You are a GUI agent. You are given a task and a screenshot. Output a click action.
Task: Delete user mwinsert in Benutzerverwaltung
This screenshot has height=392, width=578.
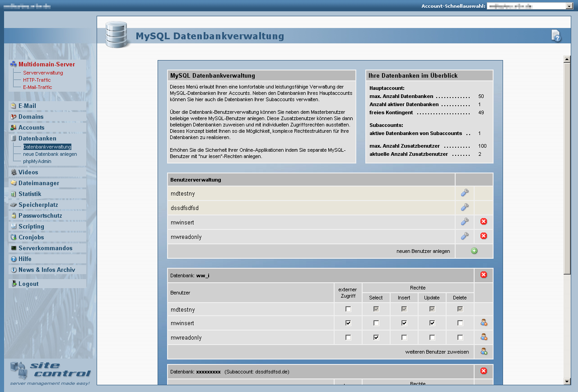point(484,221)
